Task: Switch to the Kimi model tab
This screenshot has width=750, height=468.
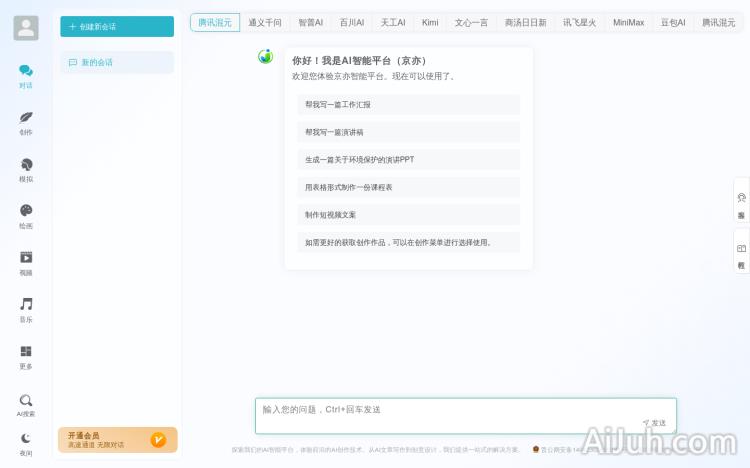Action: click(x=430, y=22)
